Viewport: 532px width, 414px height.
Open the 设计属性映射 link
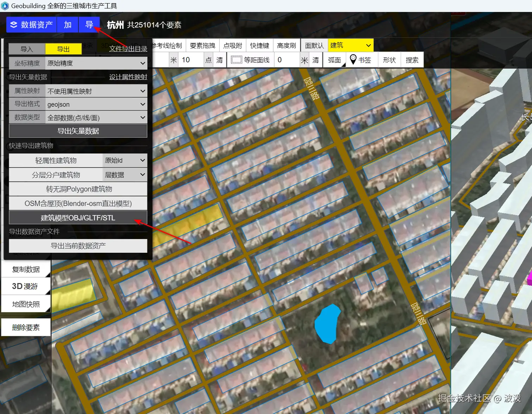(x=128, y=77)
